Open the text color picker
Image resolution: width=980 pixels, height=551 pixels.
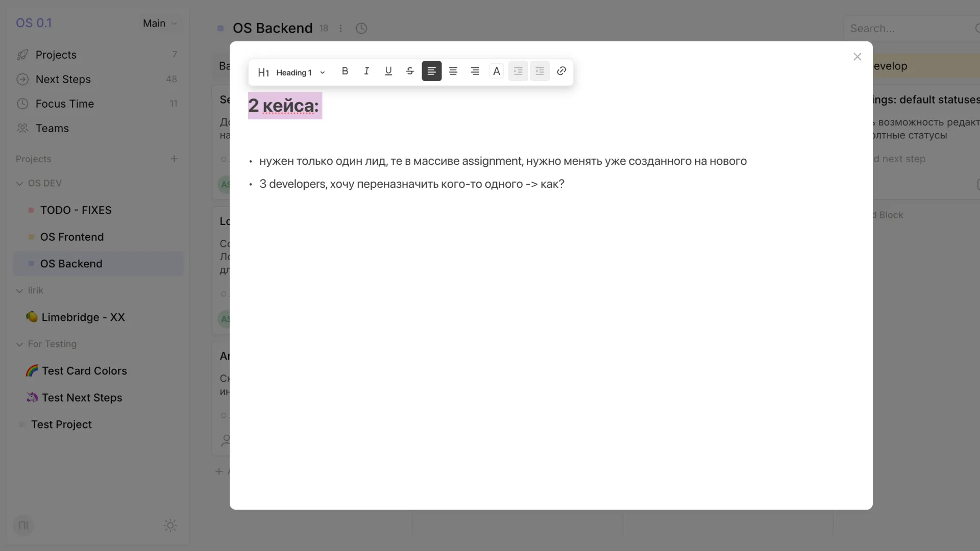click(x=496, y=71)
